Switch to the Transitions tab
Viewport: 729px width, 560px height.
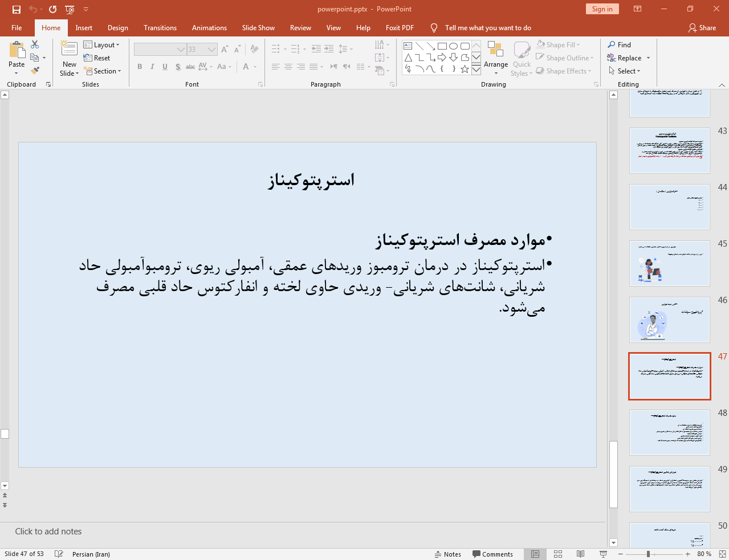tap(160, 27)
